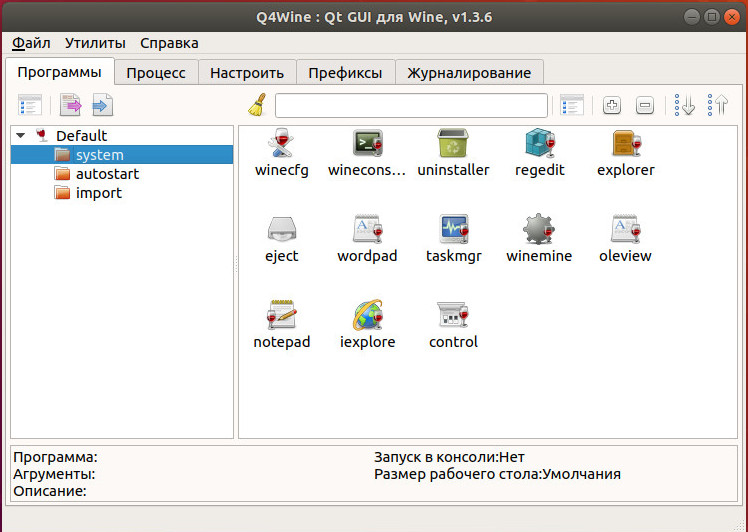Click the Размер рабочего стола:Умолчания text
The height and width of the screenshot is (532, 748).
coord(498,474)
